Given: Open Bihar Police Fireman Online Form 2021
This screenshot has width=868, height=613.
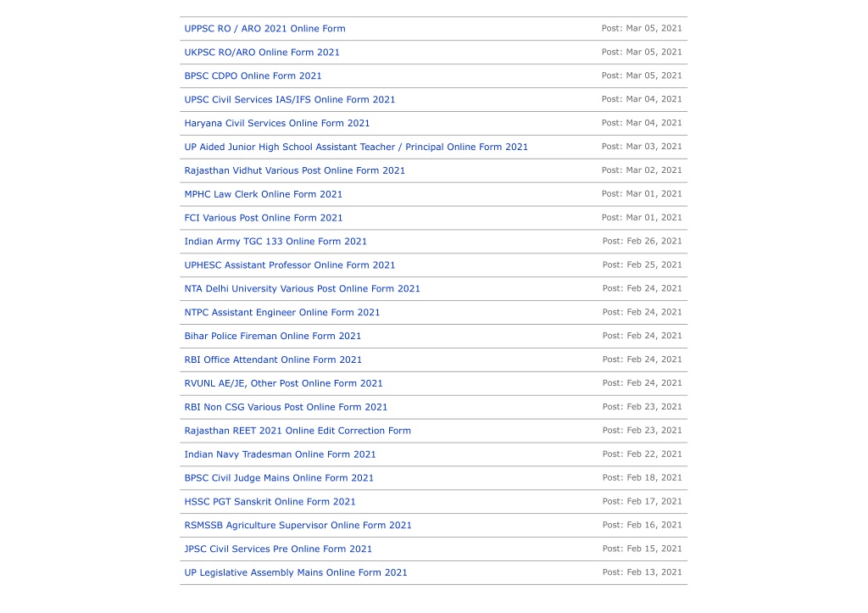Looking at the screenshot, I should [273, 336].
